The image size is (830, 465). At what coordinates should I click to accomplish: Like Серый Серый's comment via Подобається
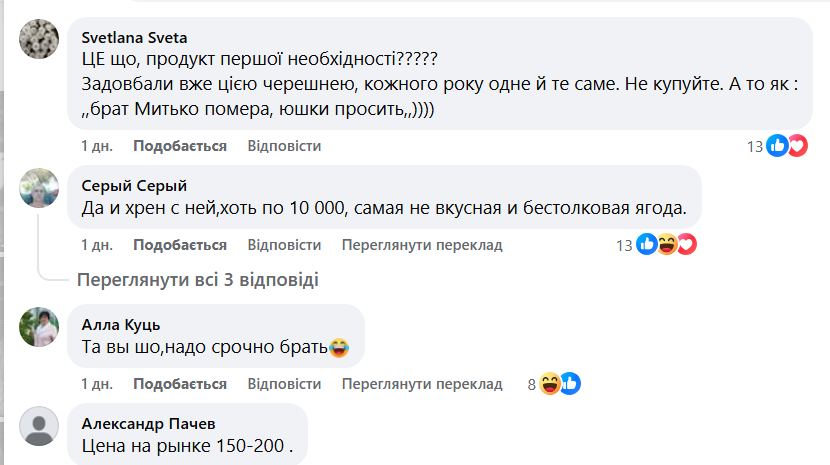(180, 244)
